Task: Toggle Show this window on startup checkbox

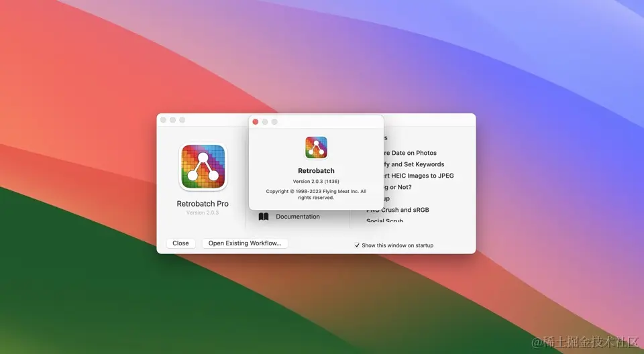Action: point(357,245)
